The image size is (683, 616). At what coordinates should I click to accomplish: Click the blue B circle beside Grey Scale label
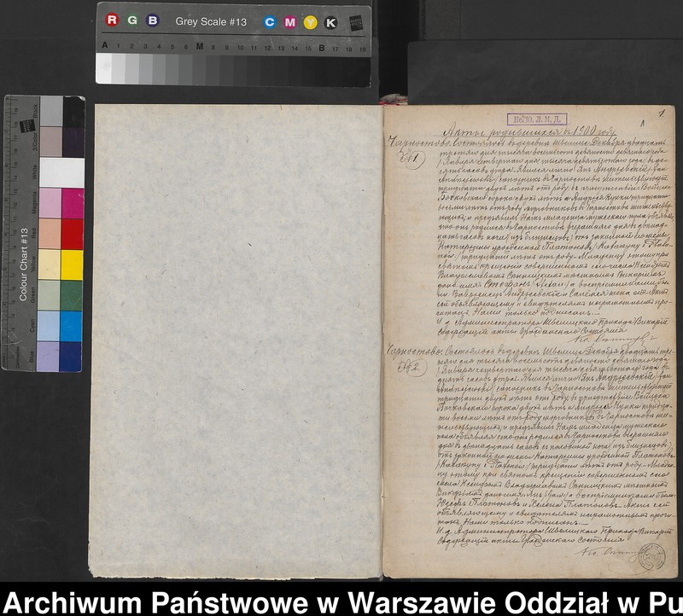[153, 20]
